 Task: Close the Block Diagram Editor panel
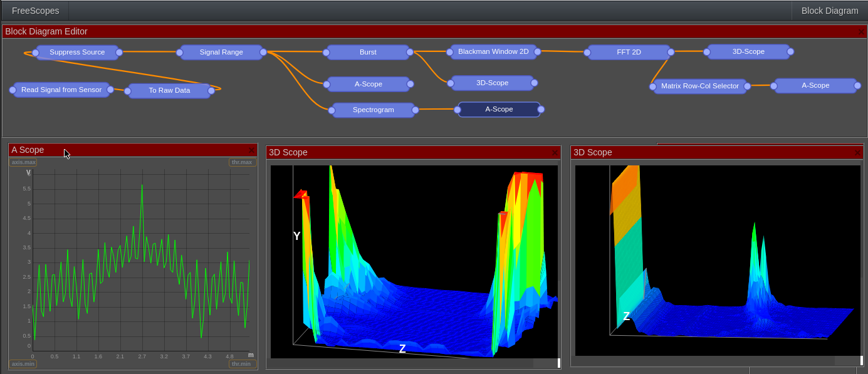[862, 32]
